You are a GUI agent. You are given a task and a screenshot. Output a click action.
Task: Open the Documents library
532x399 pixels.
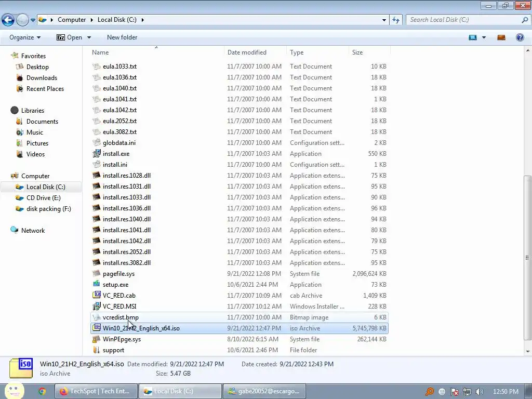point(42,122)
